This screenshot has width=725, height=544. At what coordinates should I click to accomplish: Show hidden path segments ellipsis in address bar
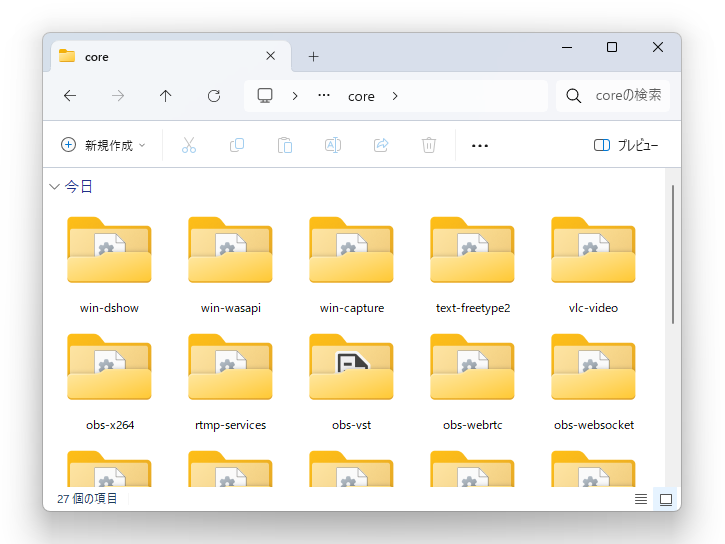324,96
